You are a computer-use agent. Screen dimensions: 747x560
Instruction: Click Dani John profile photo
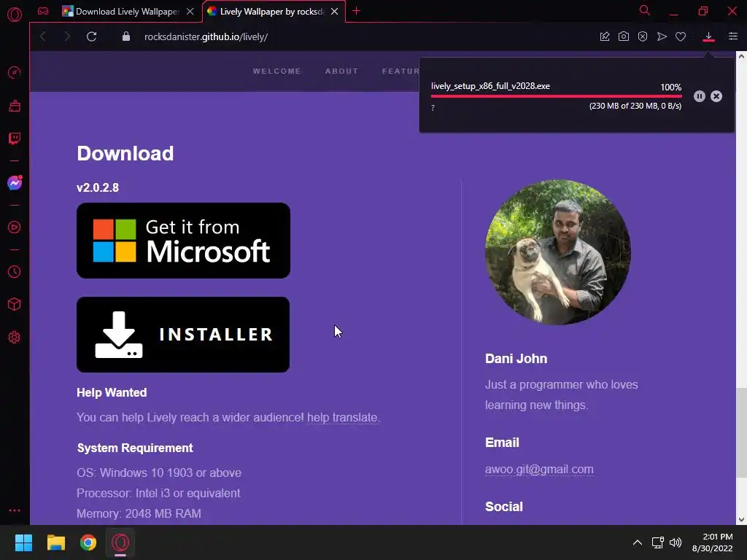[558, 252]
